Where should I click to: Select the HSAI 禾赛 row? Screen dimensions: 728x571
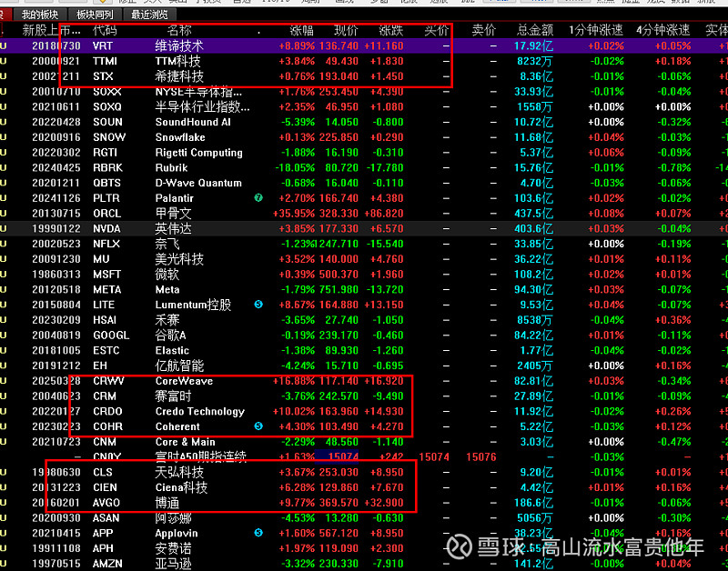click(364, 320)
